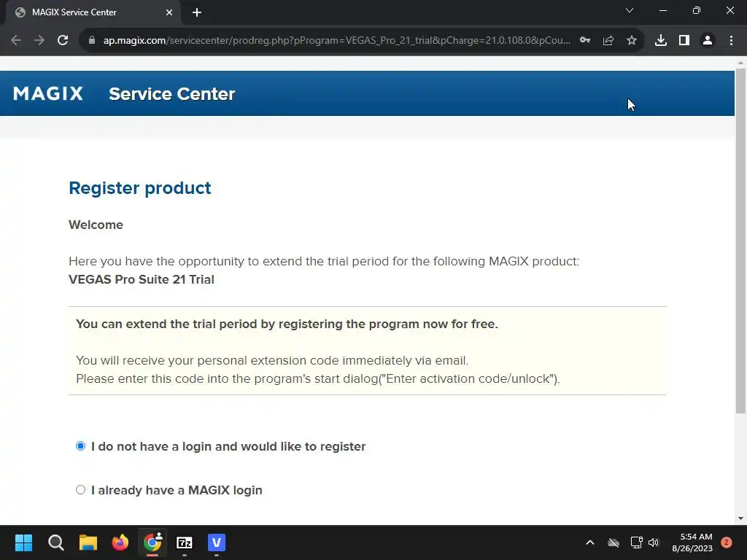Toggle the browser side panel icon
The width and height of the screenshot is (747, 560).
(x=684, y=41)
